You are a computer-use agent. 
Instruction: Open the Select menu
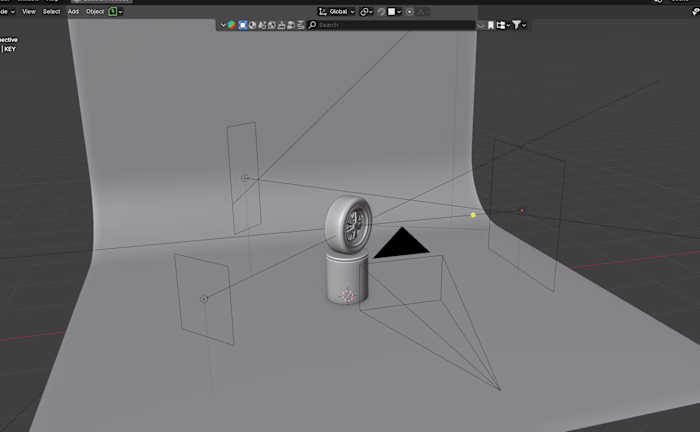51,12
